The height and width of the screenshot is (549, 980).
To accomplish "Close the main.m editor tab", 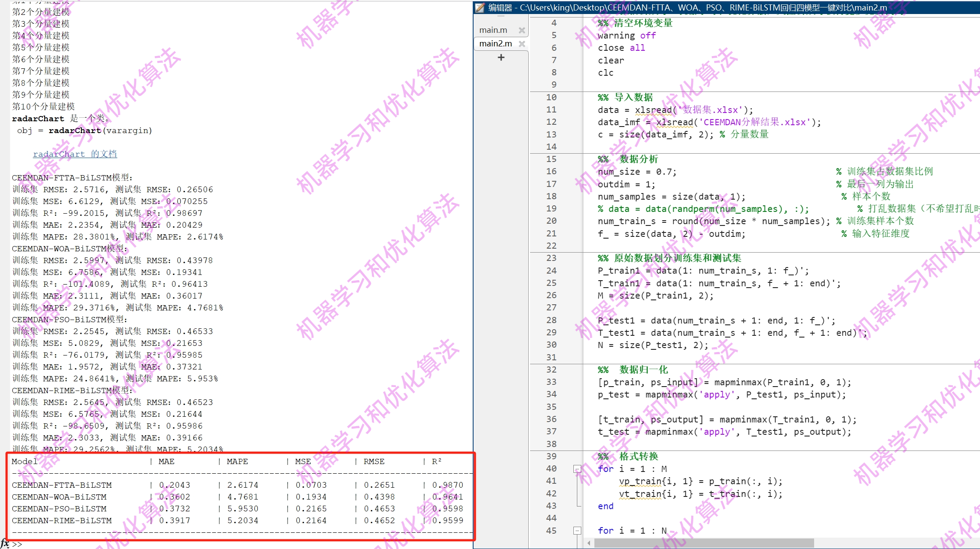I will 522,30.
